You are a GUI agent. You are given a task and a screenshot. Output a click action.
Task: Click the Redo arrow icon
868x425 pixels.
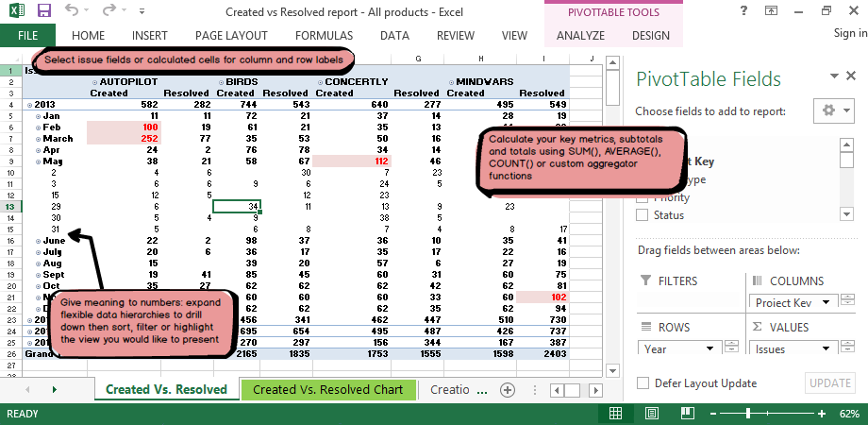(x=109, y=10)
